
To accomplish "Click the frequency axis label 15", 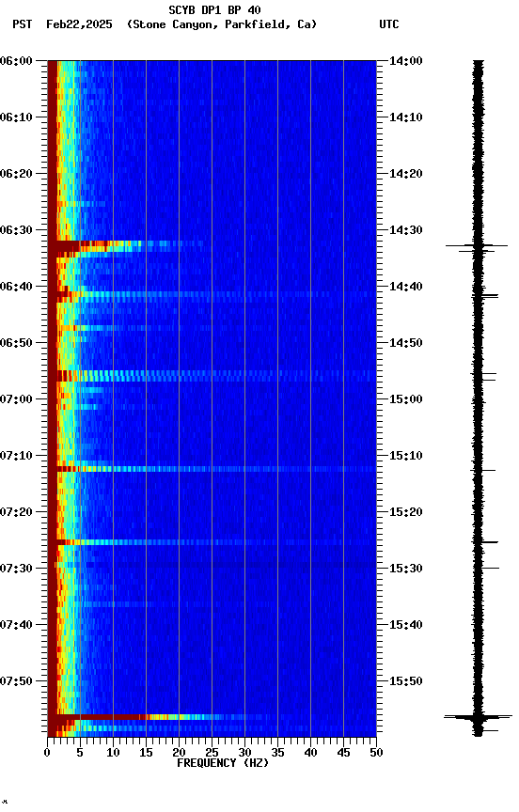I will [x=146, y=753].
